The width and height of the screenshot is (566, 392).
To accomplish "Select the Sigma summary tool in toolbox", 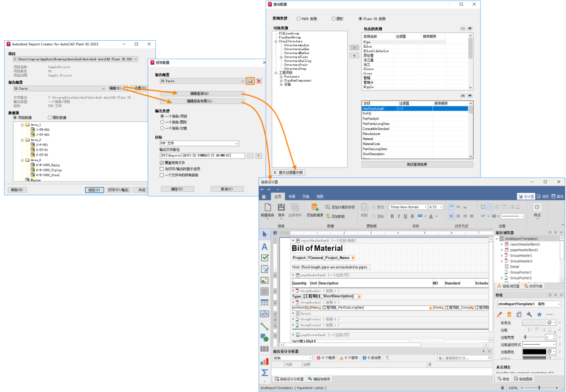I will (264, 373).
